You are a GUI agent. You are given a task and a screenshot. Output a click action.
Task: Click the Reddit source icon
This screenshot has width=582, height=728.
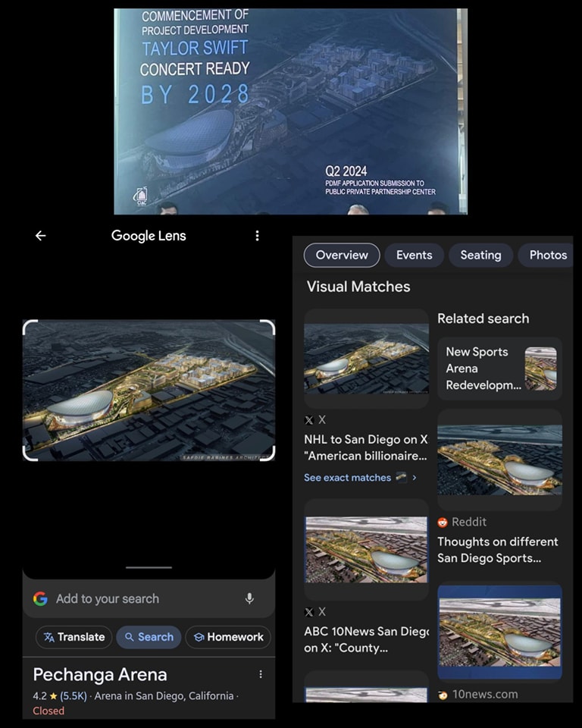pos(443,522)
